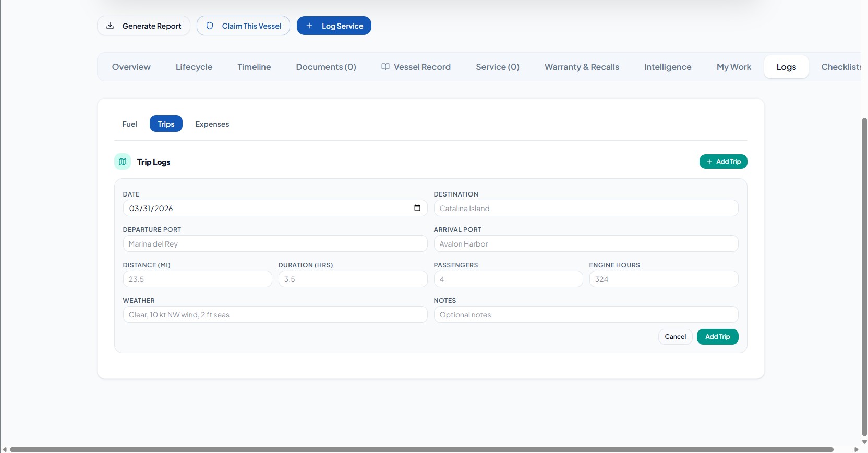This screenshot has height=453, width=868.
Task: Focus the Destination input field
Action: [x=585, y=209]
